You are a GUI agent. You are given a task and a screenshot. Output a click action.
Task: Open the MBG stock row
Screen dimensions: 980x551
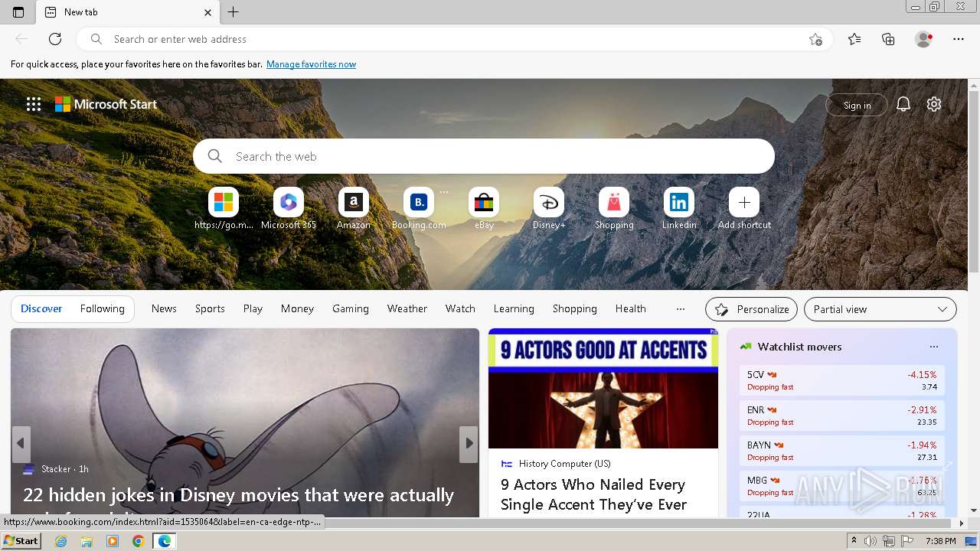coord(841,486)
